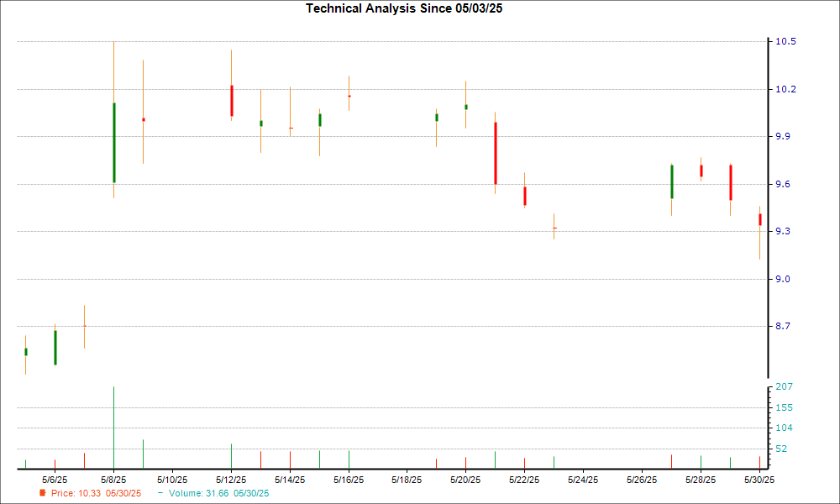Click the green candlestick on 5/27/25
The width and height of the screenshot is (840, 504).
click(671, 181)
